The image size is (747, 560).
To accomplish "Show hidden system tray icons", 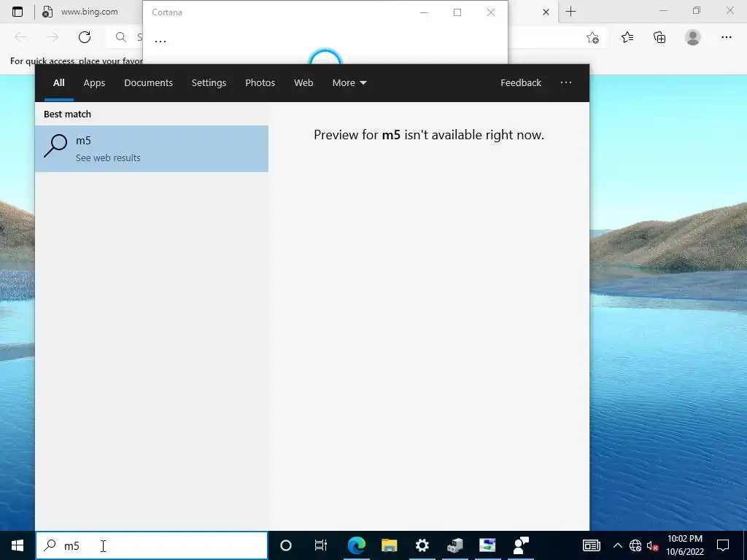I will (617, 545).
